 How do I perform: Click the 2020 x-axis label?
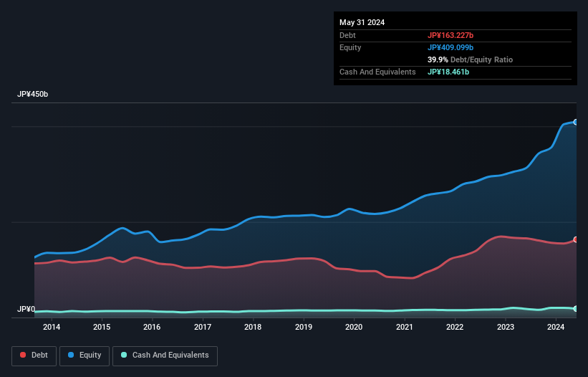point(354,327)
